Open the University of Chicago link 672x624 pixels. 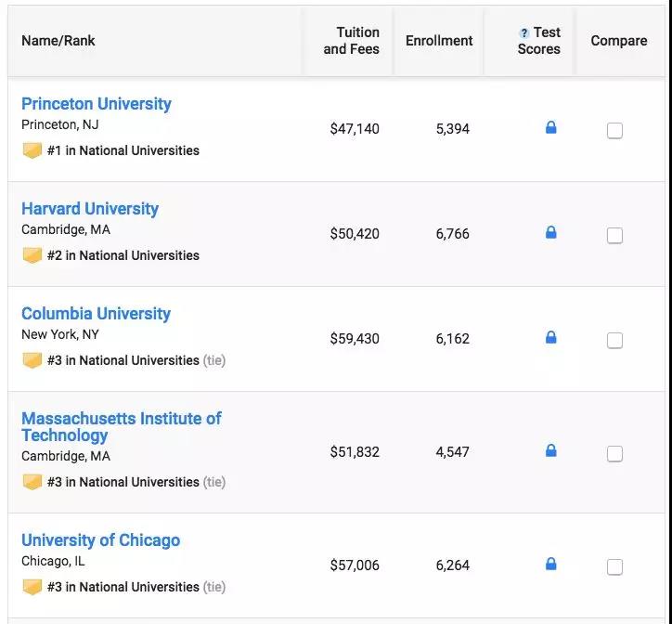pos(100,540)
